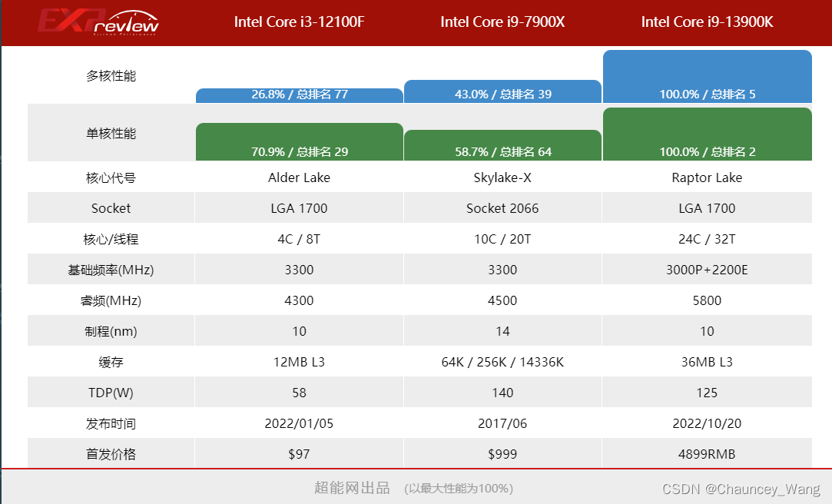
Task: Click the 超能网出品 footer text
Action: click(x=353, y=488)
